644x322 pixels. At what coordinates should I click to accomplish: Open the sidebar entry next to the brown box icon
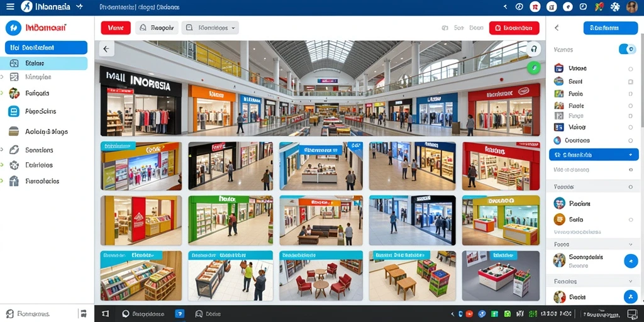[x=47, y=132]
